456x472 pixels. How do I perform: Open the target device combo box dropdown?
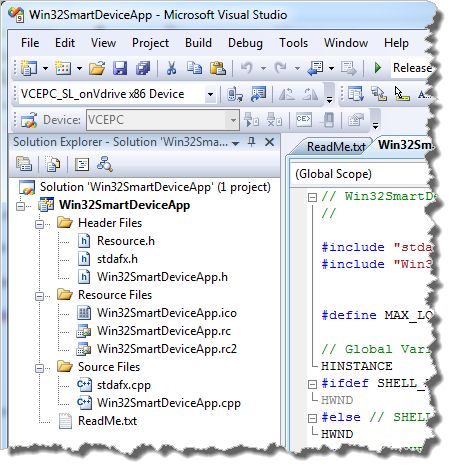210,94
